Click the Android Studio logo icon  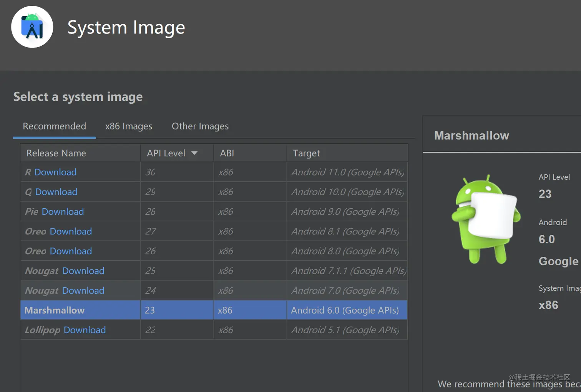[32, 27]
